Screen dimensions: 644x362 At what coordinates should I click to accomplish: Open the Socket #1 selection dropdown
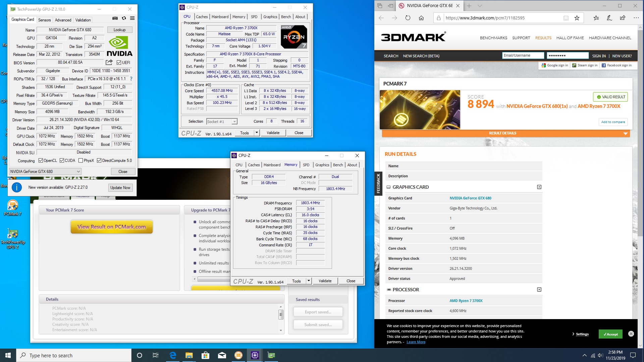[222, 121]
